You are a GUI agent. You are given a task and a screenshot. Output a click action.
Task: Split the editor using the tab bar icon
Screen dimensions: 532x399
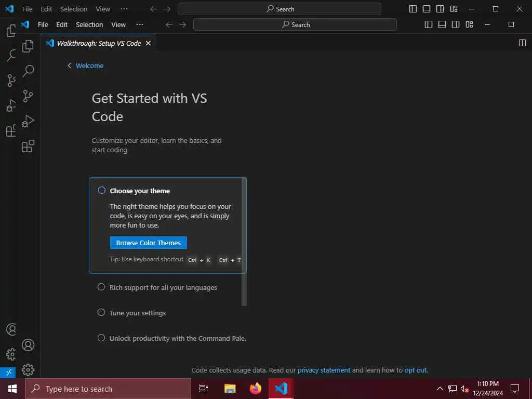point(522,43)
